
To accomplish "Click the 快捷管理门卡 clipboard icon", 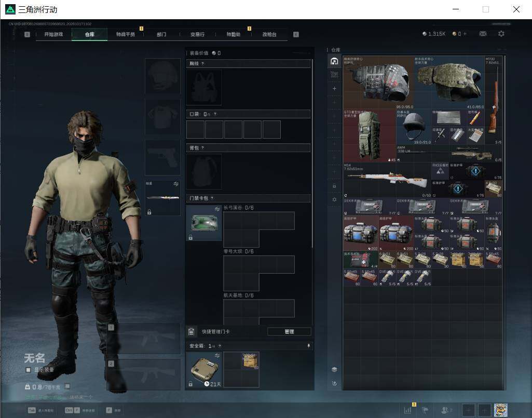I will [191, 331].
